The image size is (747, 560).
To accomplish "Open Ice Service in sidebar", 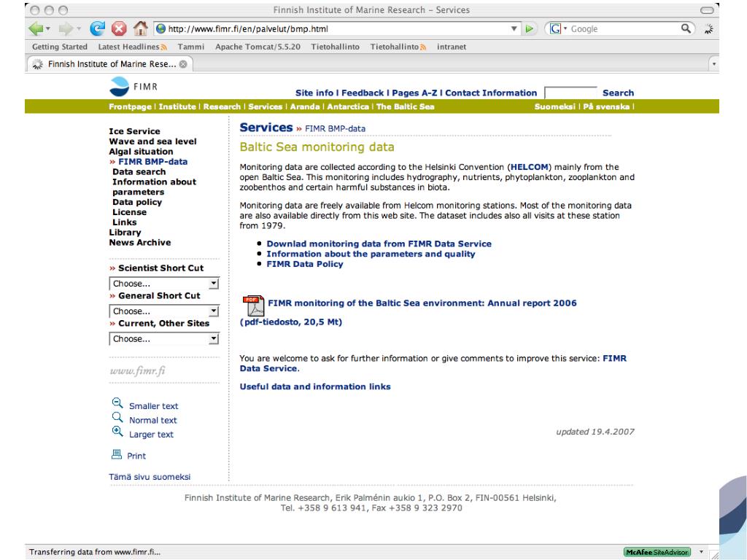I will pos(134,131).
